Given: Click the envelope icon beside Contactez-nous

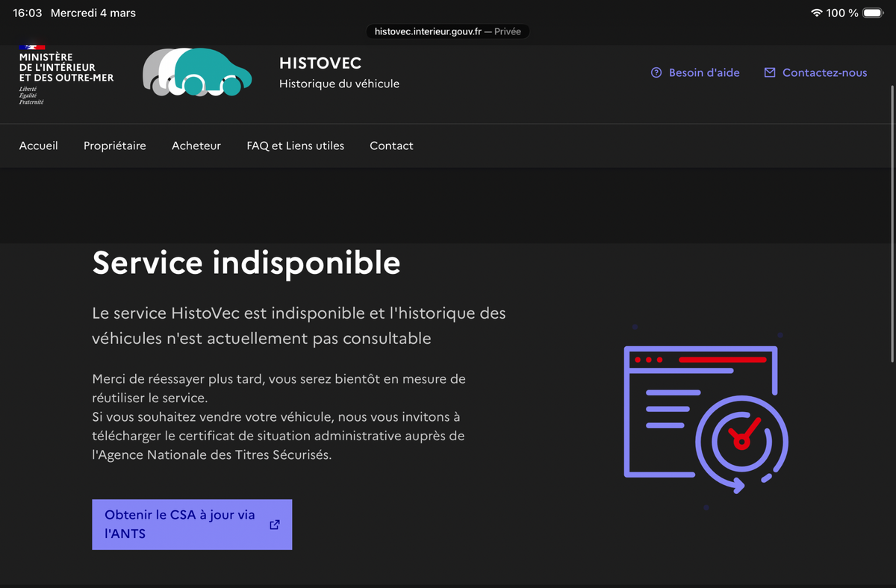Looking at the screenshot, I should [770, 72].
